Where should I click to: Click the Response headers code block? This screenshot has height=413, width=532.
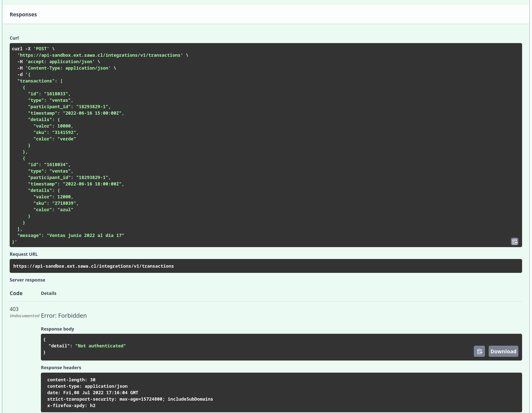pos(281,392)
